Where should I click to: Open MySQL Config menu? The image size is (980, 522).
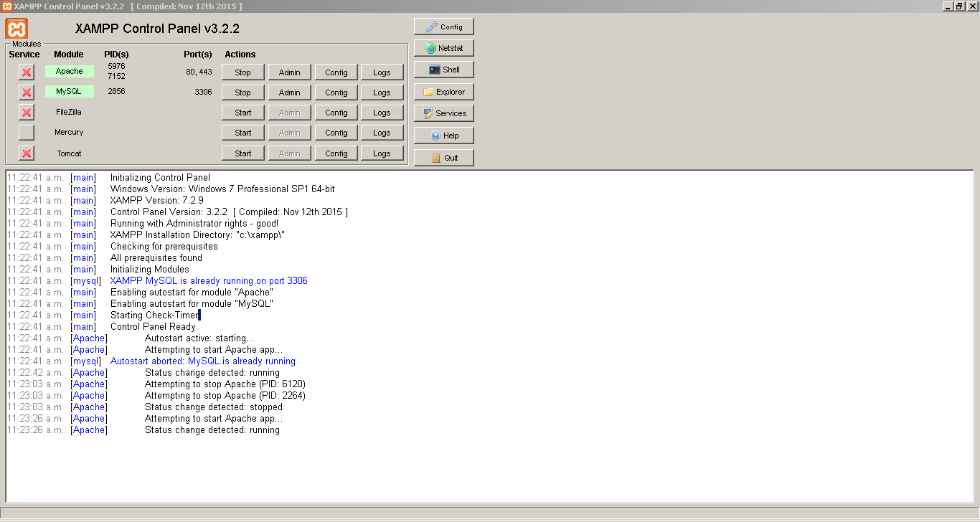(x=336, y=92)
